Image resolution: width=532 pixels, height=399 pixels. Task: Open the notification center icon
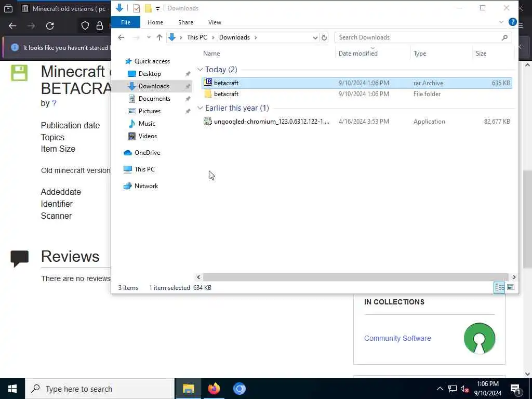tap(515, 389)
